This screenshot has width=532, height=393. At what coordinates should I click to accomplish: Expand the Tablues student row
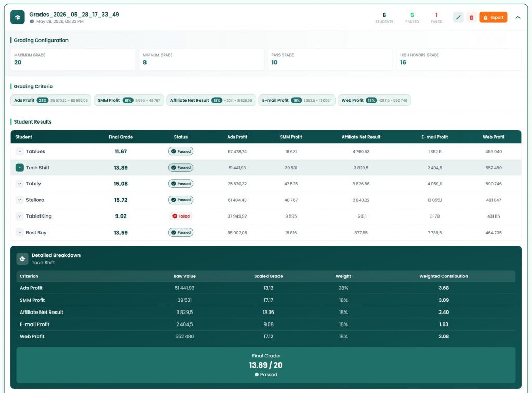tap(20, 151)
